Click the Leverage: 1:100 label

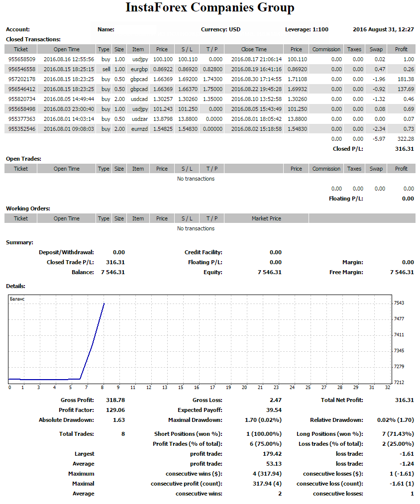coord(307,29)
